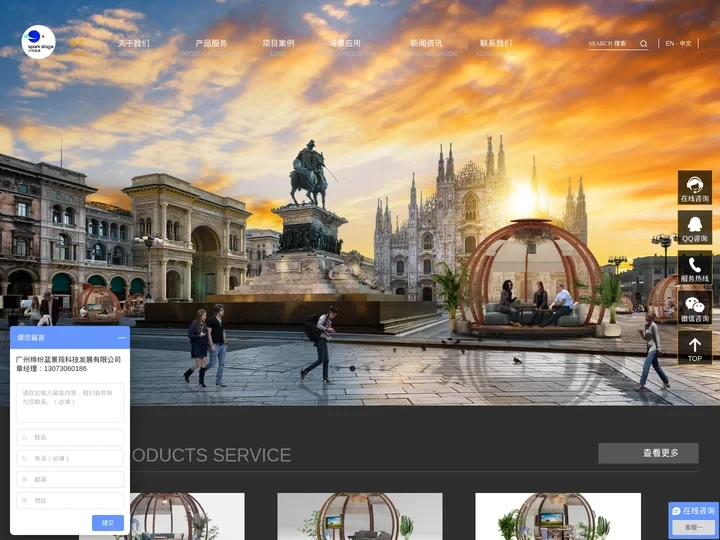
Task: Click the search magnifier icon
Action: coord(644,44)
